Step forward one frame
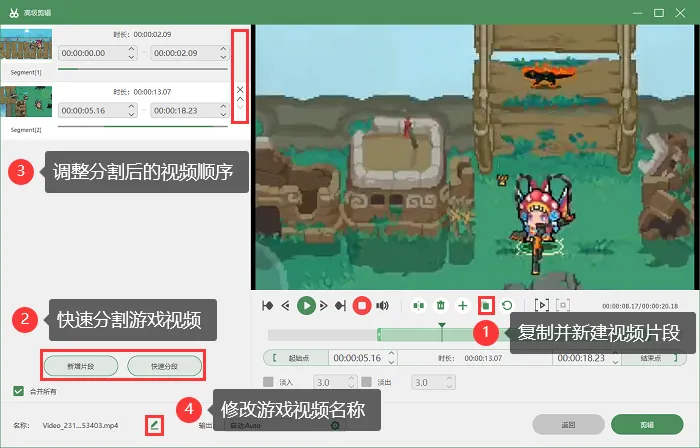Screen dimensions: 700x448 [324, 306]
